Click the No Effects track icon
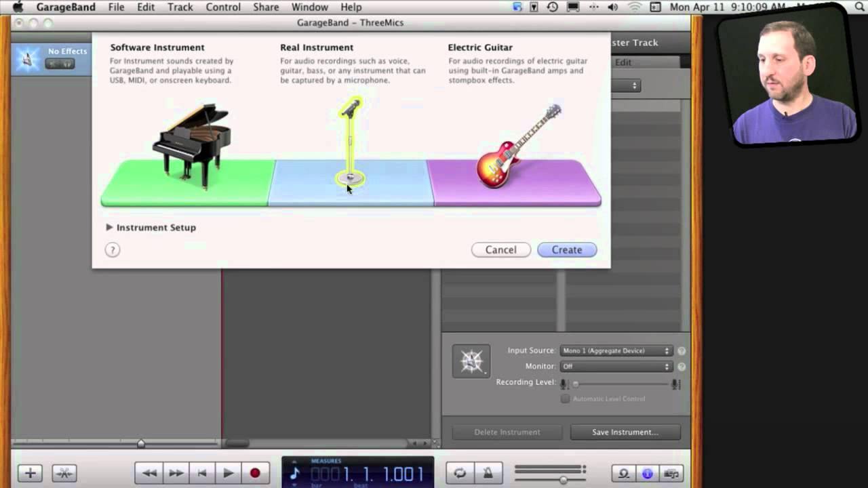The image size is (868, 488). (x=27, y=59)
